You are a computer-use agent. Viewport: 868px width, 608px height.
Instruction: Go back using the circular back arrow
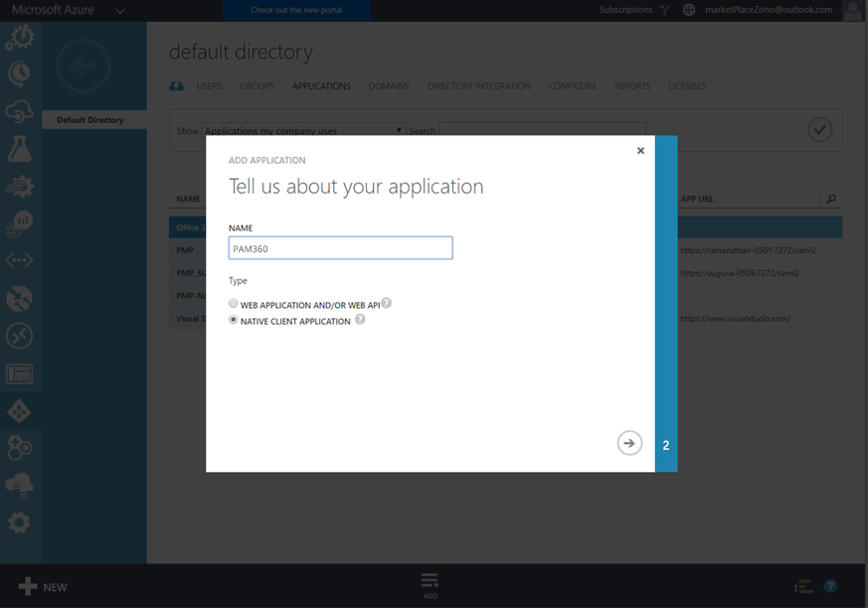(84, 66)
